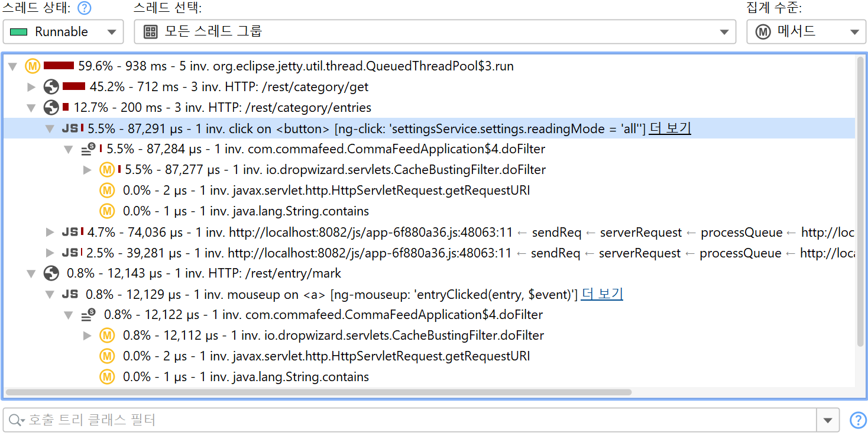Select the row text '0.8% - 12,122 μs - 1 inv.'
This screenshot has width=868, height=435.
coord(173,315)
